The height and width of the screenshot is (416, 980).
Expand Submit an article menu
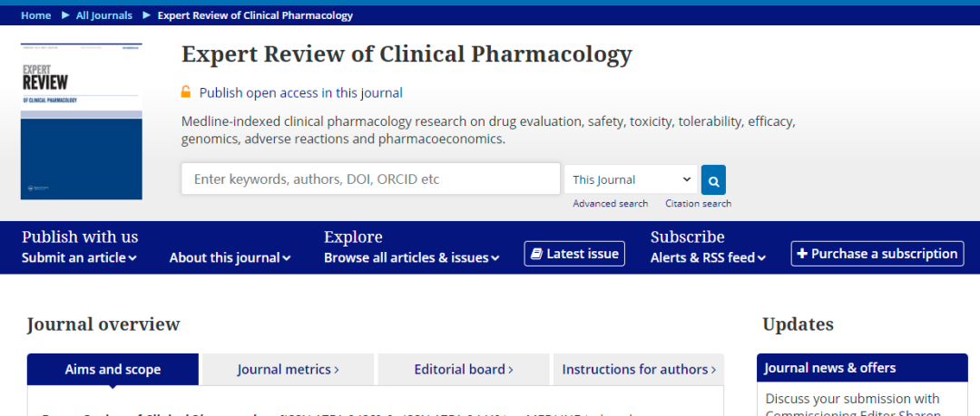79,257
